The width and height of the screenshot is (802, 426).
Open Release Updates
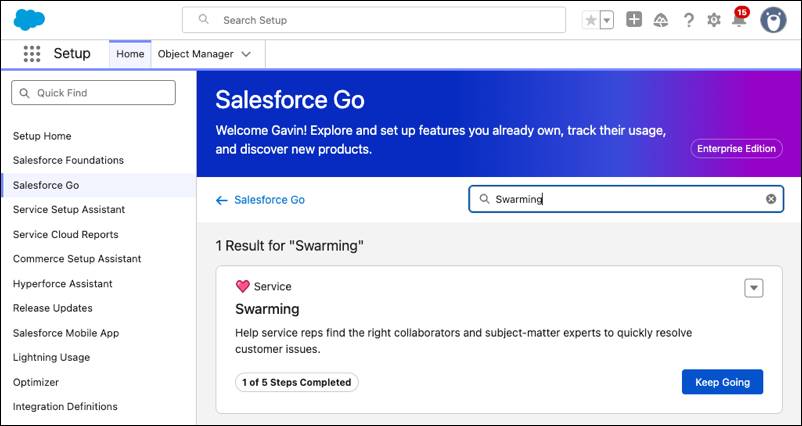pos(53,308)
